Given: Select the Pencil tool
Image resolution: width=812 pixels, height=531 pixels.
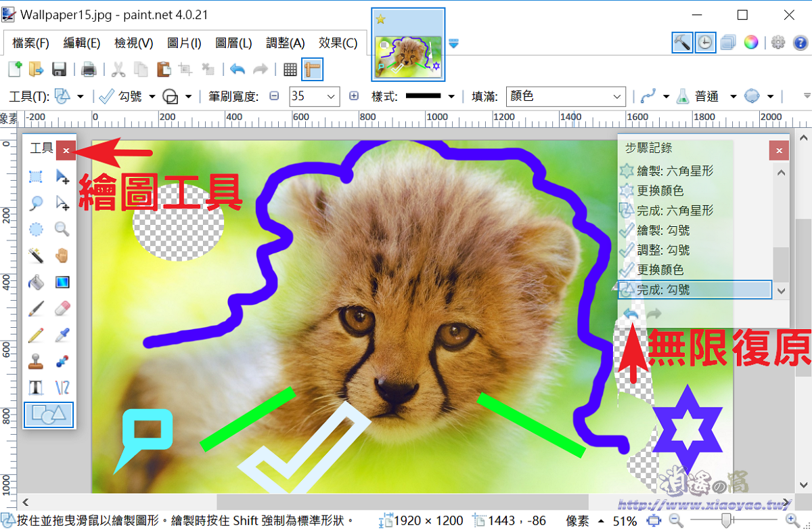Looking at the screenshot, I should [36, 335].
